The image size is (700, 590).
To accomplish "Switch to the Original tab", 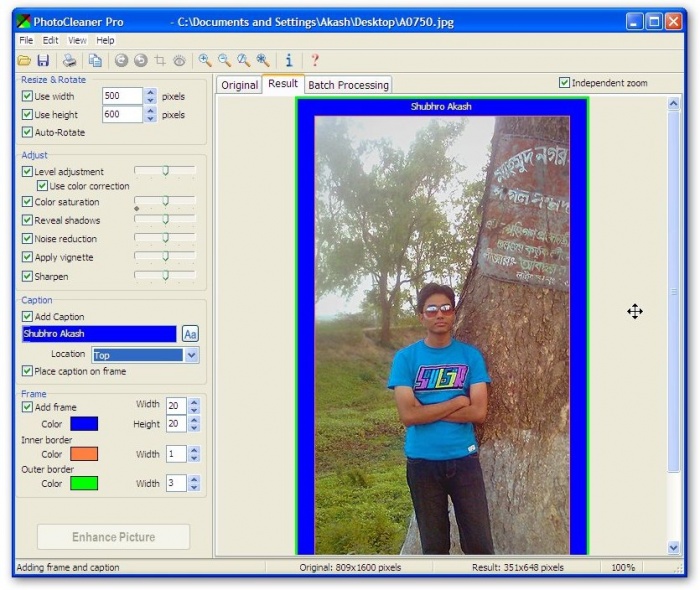I will 239,85.
